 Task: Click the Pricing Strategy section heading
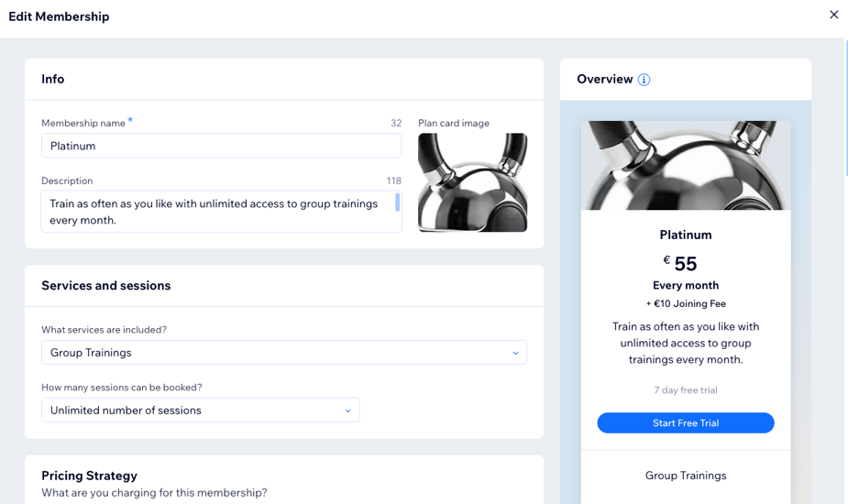[89, 476]
